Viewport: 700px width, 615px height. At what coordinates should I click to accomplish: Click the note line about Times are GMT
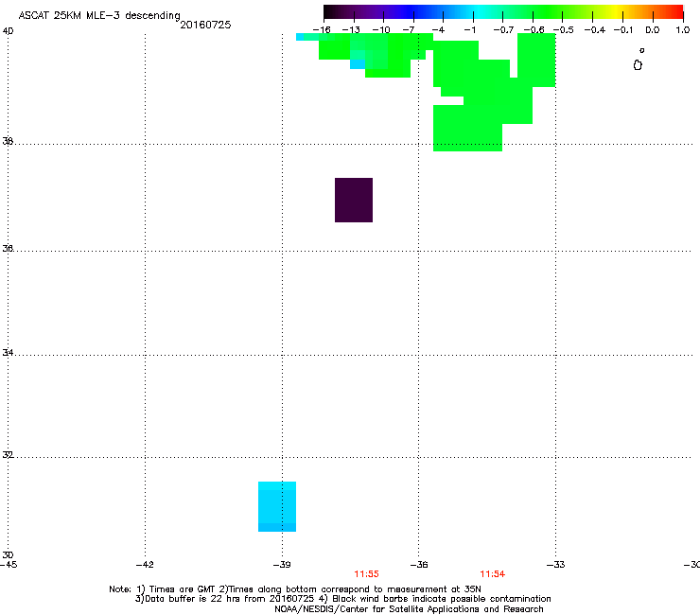click(295, 589)
